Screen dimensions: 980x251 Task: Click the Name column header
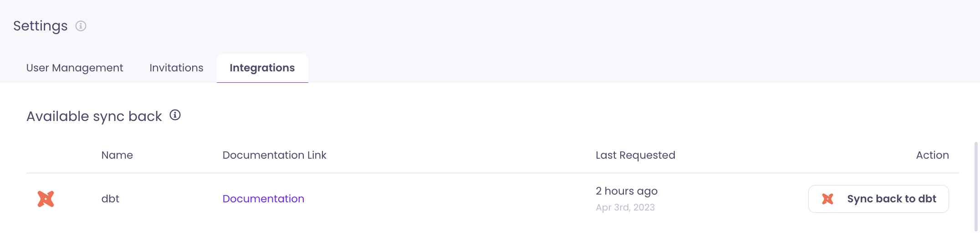(117, 155)
